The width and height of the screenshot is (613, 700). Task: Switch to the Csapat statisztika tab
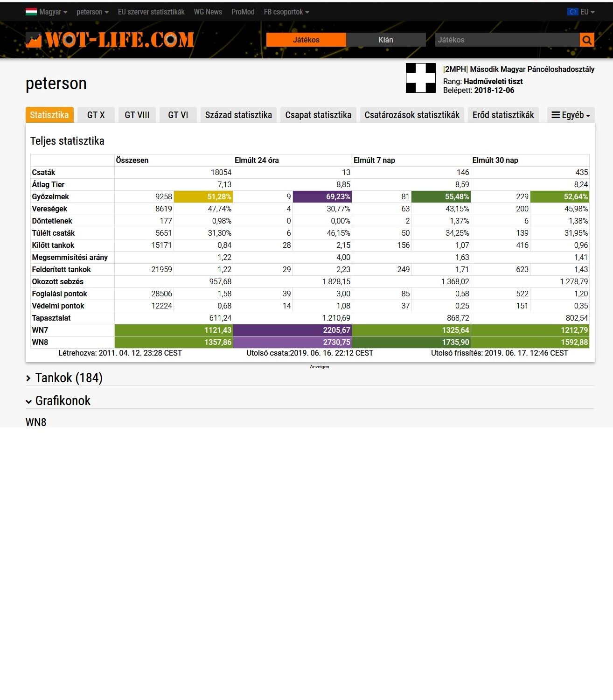(318, 115)
